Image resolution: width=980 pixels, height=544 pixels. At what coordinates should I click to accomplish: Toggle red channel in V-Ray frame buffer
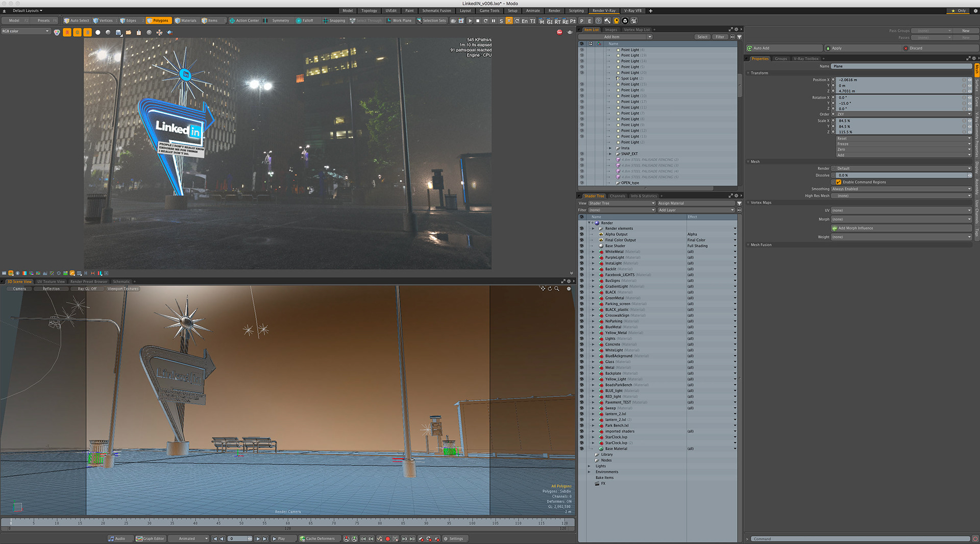pos(67,32)
